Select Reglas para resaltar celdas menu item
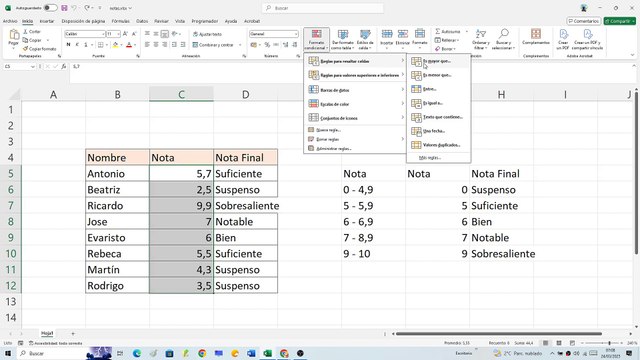Image resolution: width=640 pixels, height=360 pixels. tap(355, 61)
